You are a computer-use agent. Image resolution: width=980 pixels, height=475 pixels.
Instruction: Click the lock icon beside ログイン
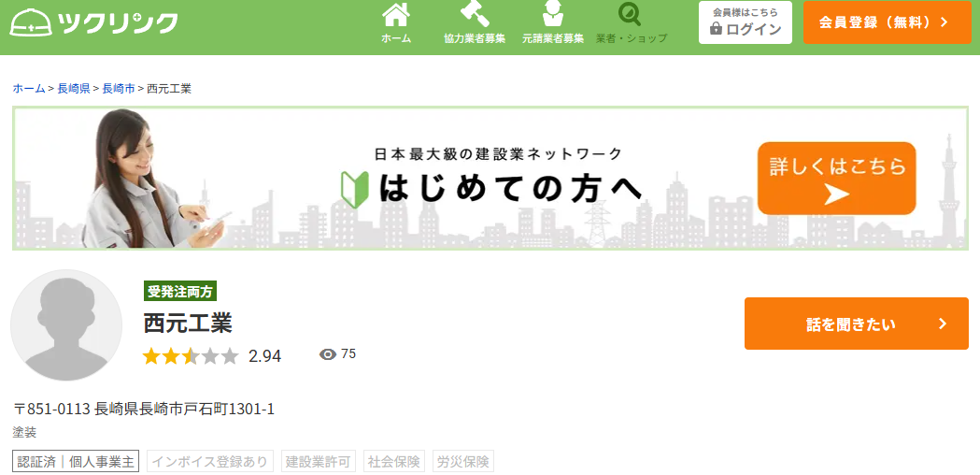pyautogui.click(x=716, y=29)
